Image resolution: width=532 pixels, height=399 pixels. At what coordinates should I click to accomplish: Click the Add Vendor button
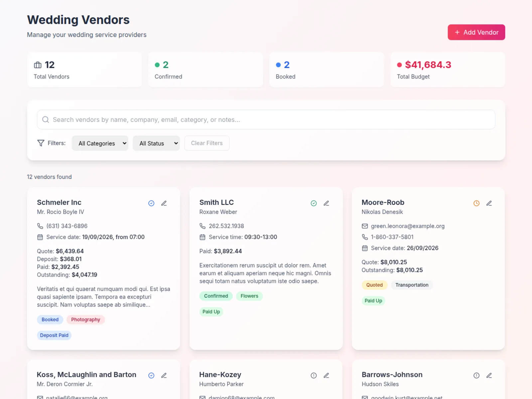[x=476, y=32]
